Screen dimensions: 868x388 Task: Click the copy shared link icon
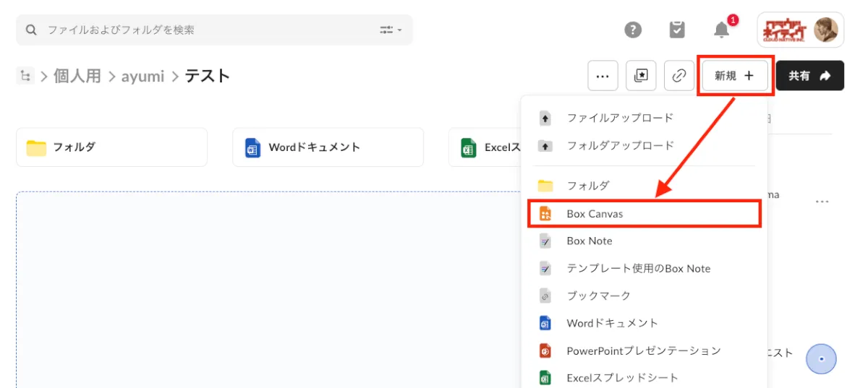point(679,76)
